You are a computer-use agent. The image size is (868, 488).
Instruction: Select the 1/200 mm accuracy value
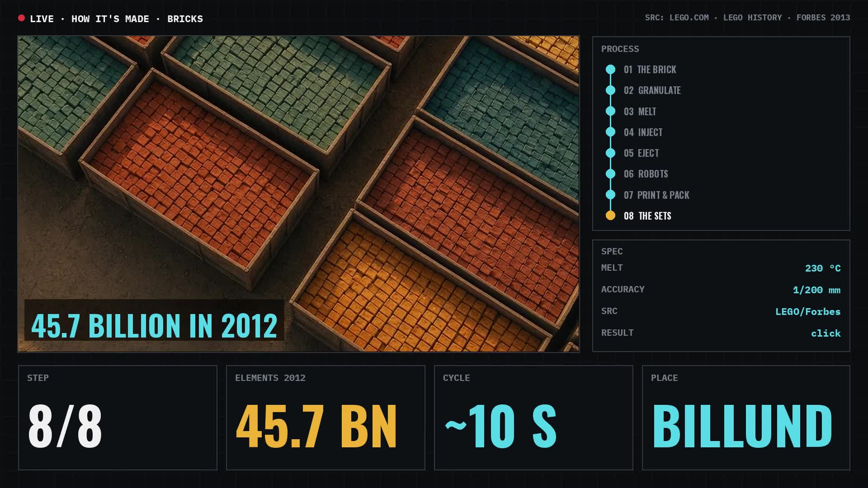tap(816, 290)
